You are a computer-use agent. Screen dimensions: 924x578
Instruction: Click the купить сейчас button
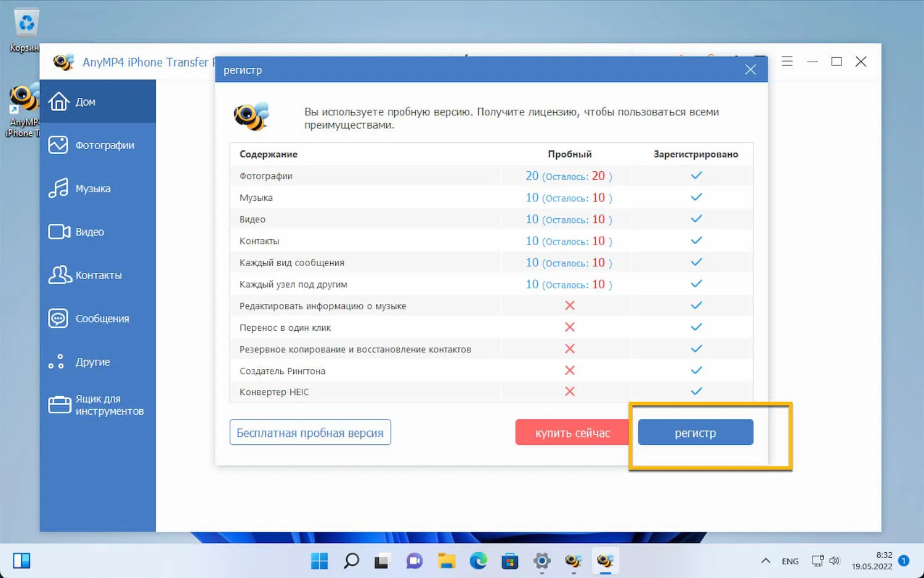click(x=572, y=432)
